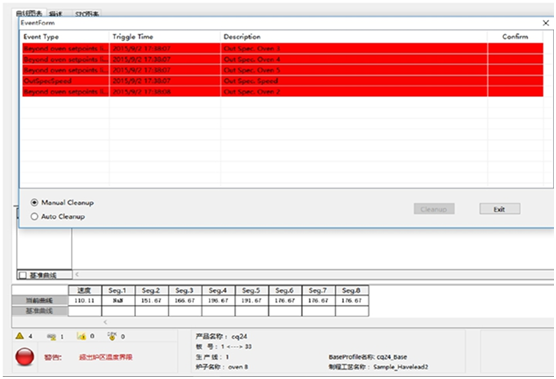556x379 pixels.
Task: Select the 'Out Spec. Oven 3' event row
Action: (283, 48)
